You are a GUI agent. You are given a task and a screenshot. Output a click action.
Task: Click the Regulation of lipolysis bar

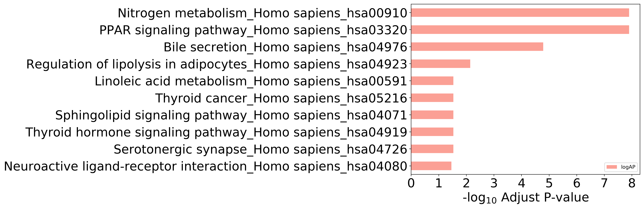(440, 64)
